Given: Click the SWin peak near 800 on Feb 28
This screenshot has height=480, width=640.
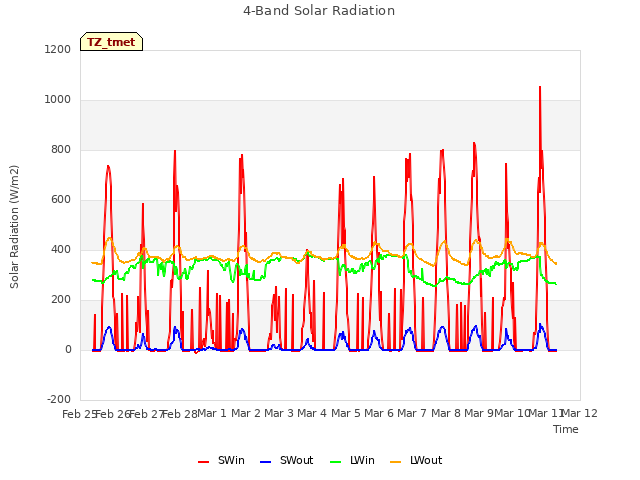Looking at the screenshot, I should point(175,151).
